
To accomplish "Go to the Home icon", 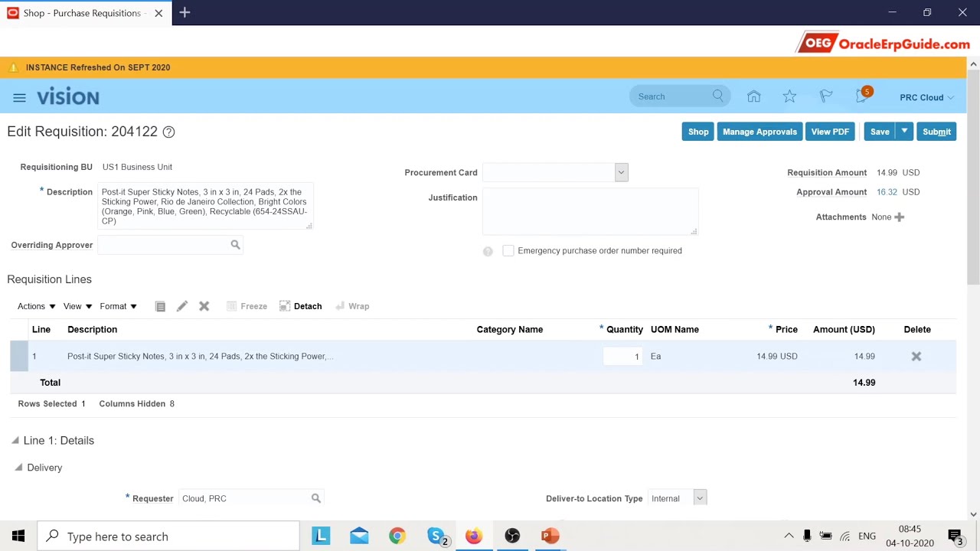I will pos(753,96).
